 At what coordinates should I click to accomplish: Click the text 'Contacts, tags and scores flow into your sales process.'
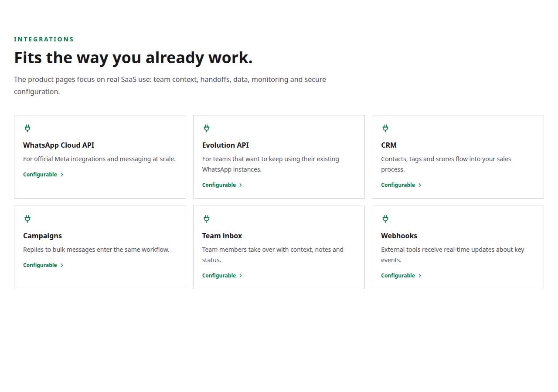[x=446, y=164]
